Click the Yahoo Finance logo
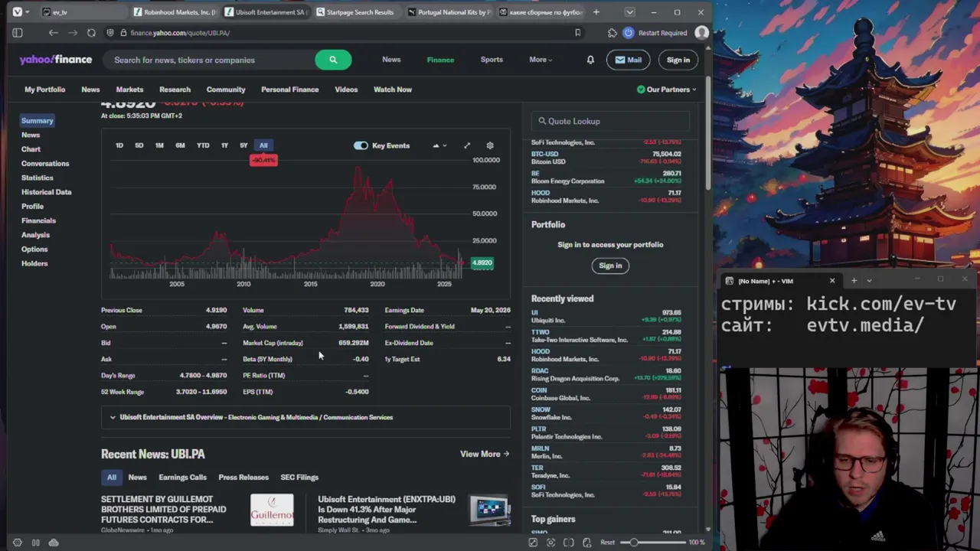 56,60
